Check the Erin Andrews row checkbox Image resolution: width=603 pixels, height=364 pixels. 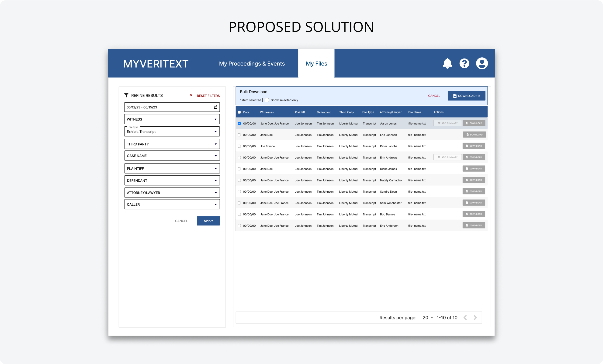239,158
